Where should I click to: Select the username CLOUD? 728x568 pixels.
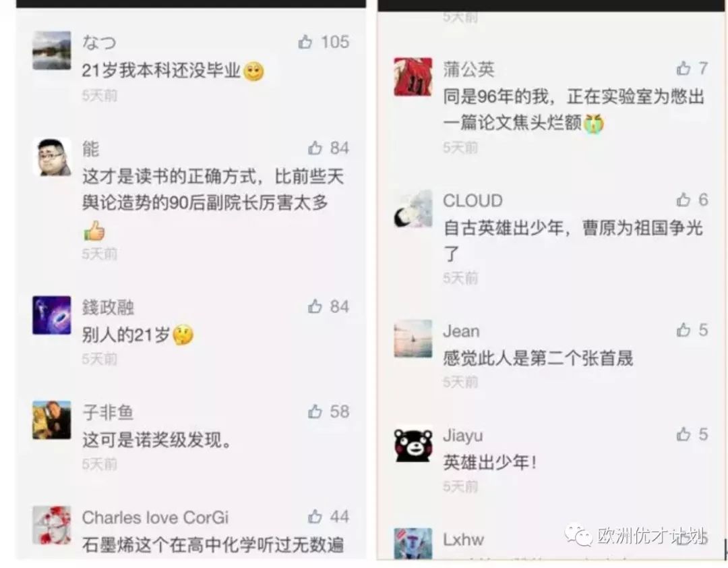point(473,200)
